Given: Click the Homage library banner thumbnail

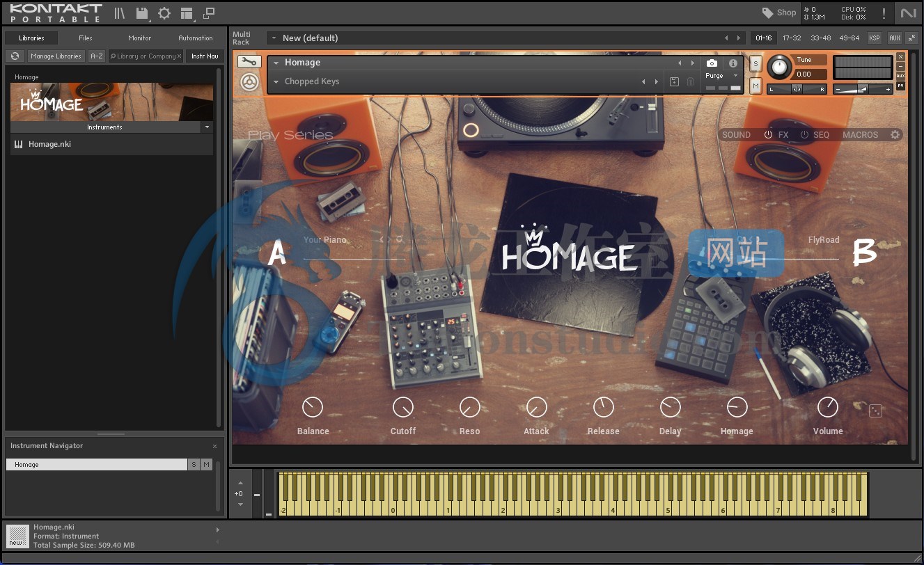Looking at the screenshot, I should (x=111, y=102).
